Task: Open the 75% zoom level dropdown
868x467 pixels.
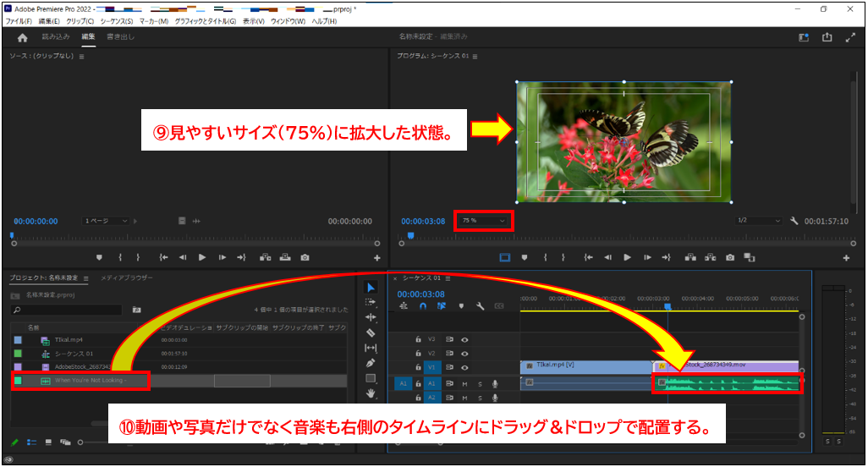Action: [483, 221]
